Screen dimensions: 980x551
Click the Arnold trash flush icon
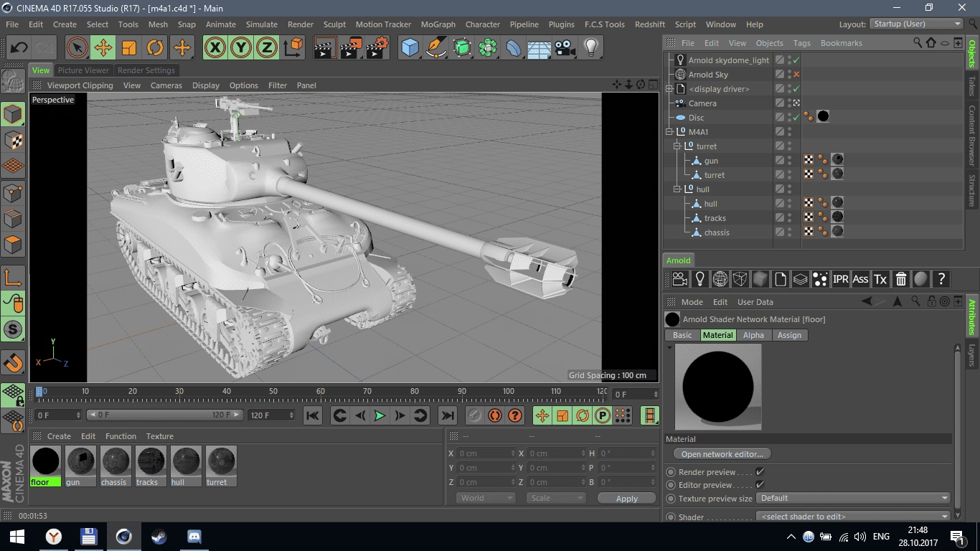tap(901, 279)
